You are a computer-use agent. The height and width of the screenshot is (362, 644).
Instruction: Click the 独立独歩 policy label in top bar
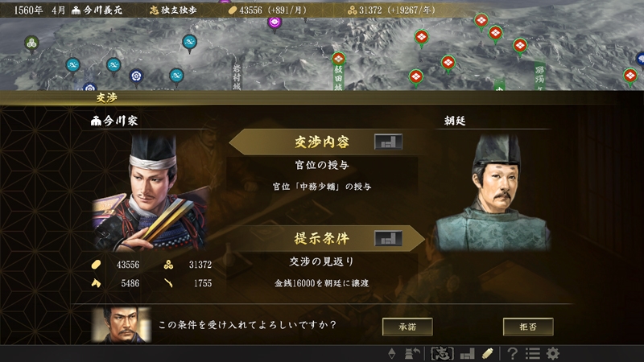click(x=173, y=10)
